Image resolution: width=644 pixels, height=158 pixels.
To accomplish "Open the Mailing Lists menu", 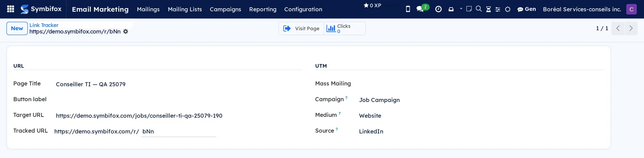I will pos(185,9).
